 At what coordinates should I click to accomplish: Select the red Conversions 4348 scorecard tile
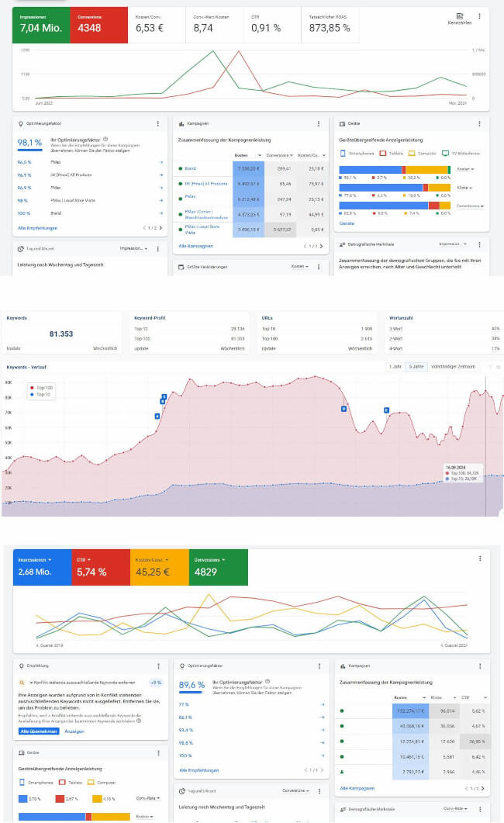pos(95,23)
